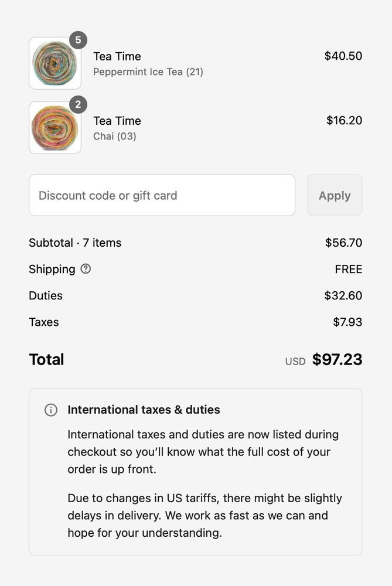This screenshot has height=586, width=392.
Task: Click the $40.50 item price
Action: [343, 56]
